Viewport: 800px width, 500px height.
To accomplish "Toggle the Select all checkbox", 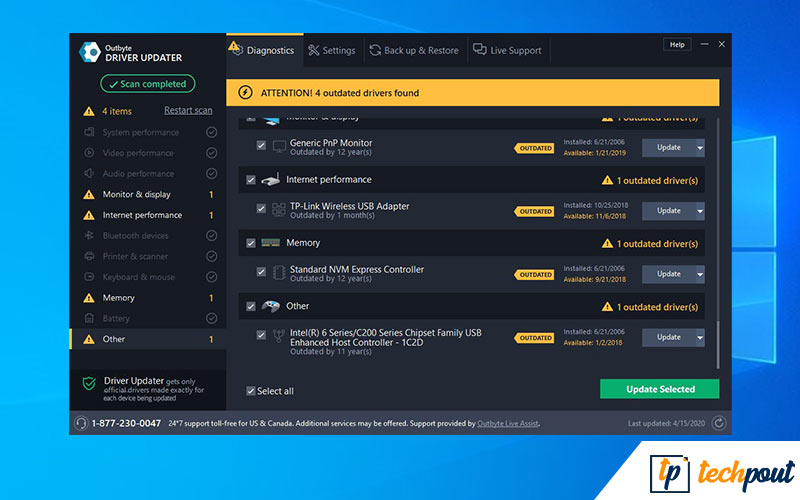I will (251, 391).
